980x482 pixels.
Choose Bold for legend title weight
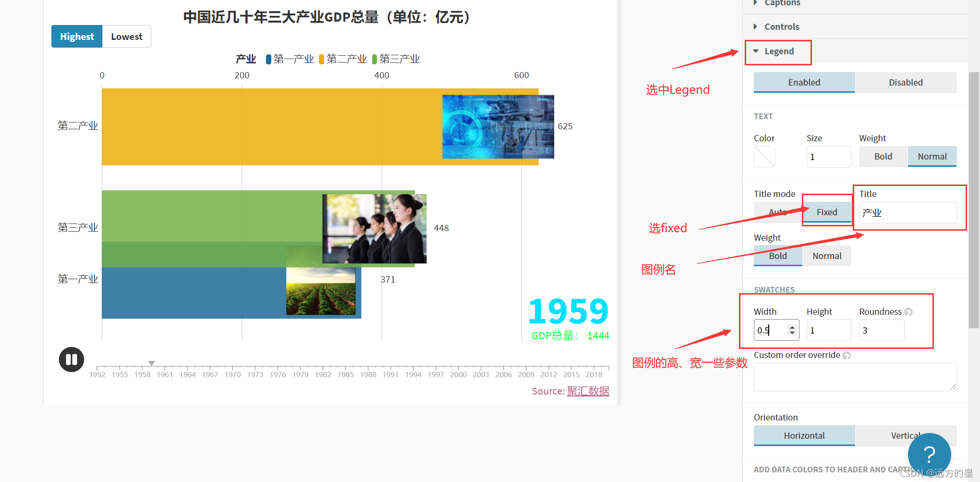pos(778,256)
